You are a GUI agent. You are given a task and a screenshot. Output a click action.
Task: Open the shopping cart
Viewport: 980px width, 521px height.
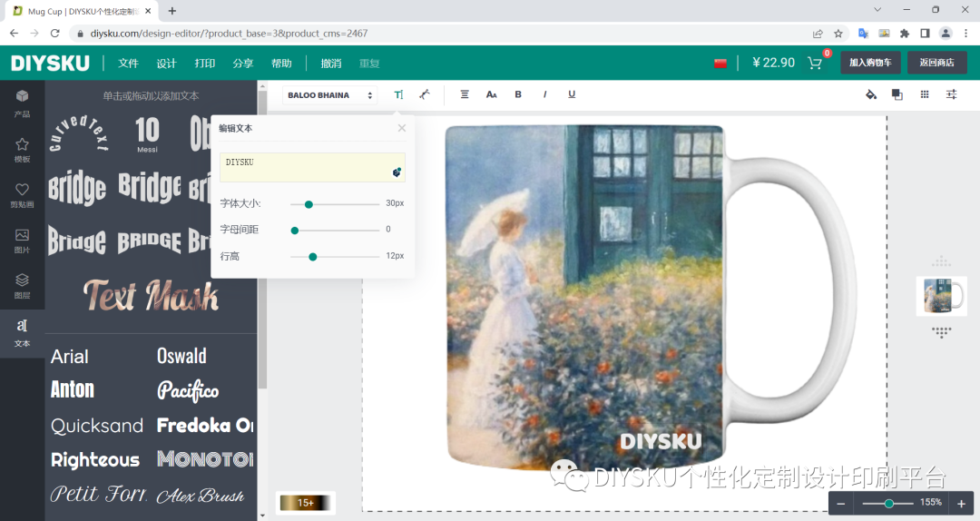(x=814, y=63)
